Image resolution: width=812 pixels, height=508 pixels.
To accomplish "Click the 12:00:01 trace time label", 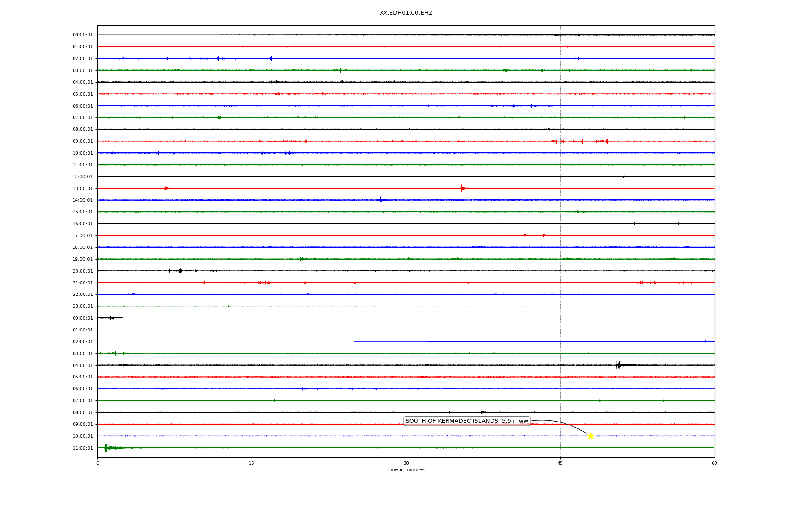I will tap(82, 177).
